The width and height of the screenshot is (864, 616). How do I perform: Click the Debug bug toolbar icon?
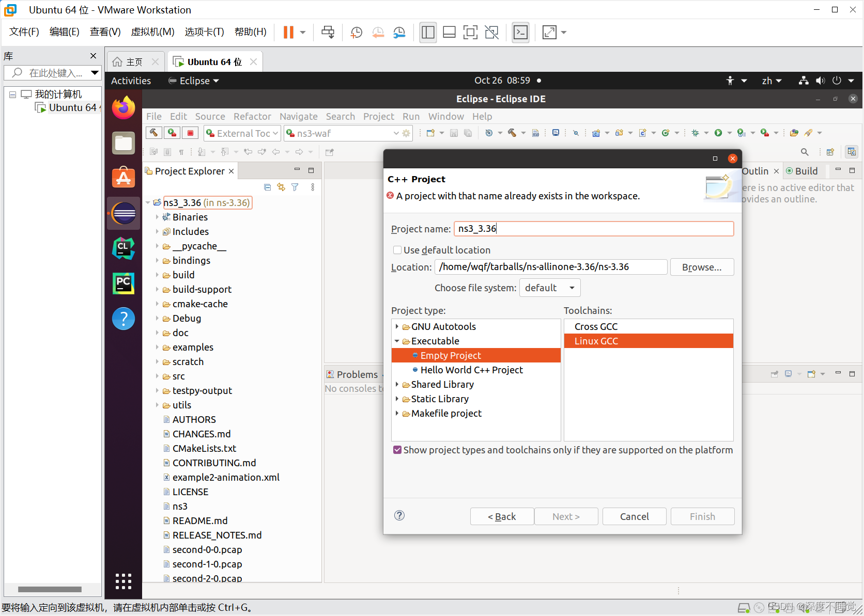pos(696,133)
